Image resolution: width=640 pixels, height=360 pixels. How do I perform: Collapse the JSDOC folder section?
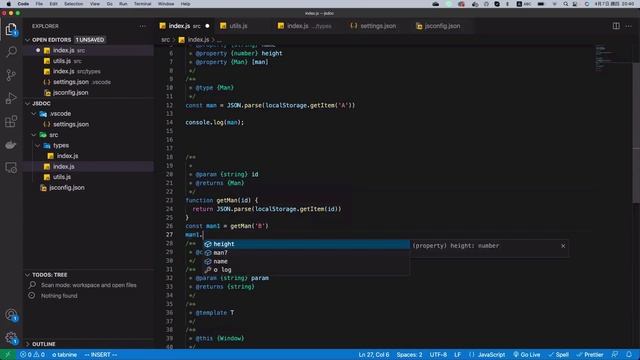28,103
